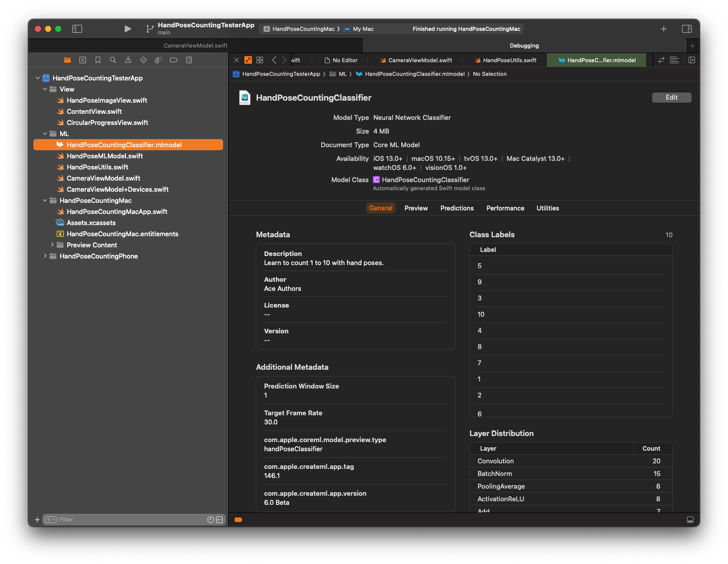
Task: Open the Issue navigator warning icon
Action: pyautogui.click(x=128, y=60)
